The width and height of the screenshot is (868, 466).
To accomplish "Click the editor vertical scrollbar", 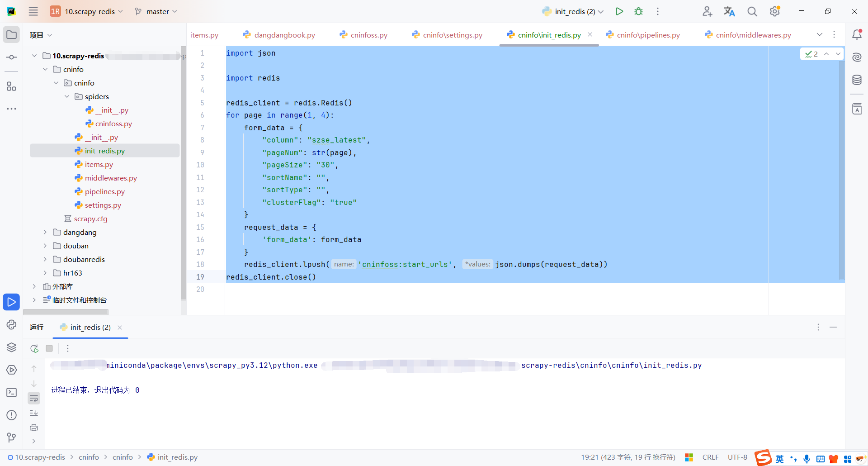I will click(x=842, y=170).
